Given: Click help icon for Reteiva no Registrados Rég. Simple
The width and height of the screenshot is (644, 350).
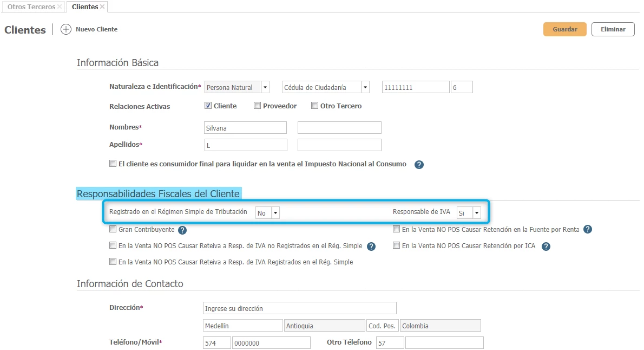Looking at the screenshot, I should tap(371, 247).
